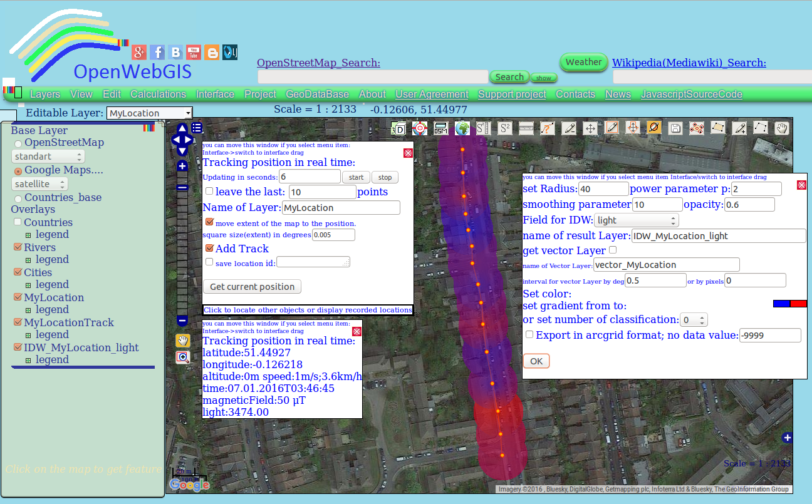Image resolution: width=812 pixels, height=504 pixels.
Task: Toggle the Cities overlay checkbox
Action: click(x=18, y=272)
